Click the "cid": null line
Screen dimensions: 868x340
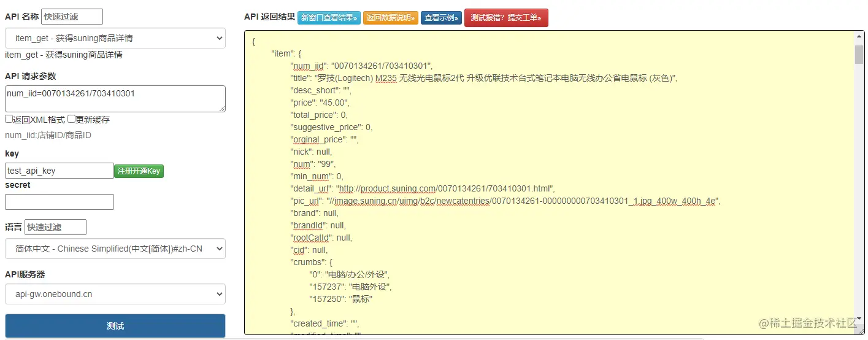(309, 250)
